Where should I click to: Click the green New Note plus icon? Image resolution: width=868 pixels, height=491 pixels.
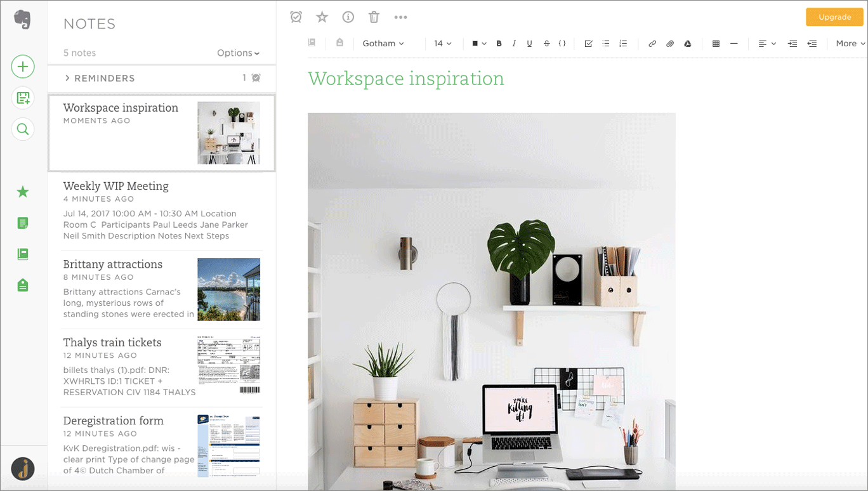pos(23,67)
